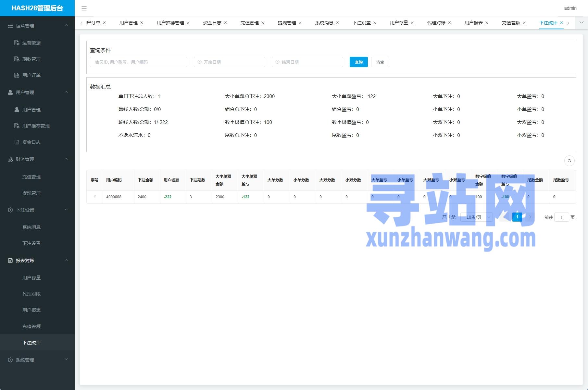Open the tab options dropdown chevron
The image size is (588, 390).
click(582, 23)
